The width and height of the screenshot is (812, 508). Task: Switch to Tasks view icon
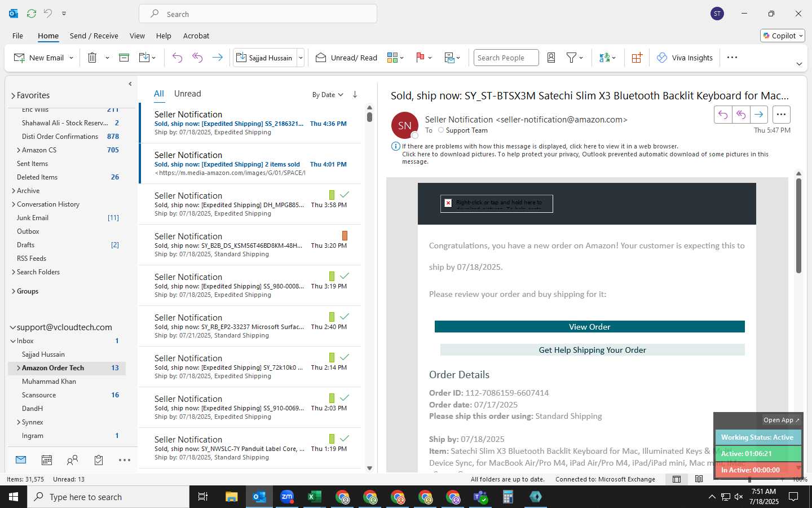click(x=99, y=460)
